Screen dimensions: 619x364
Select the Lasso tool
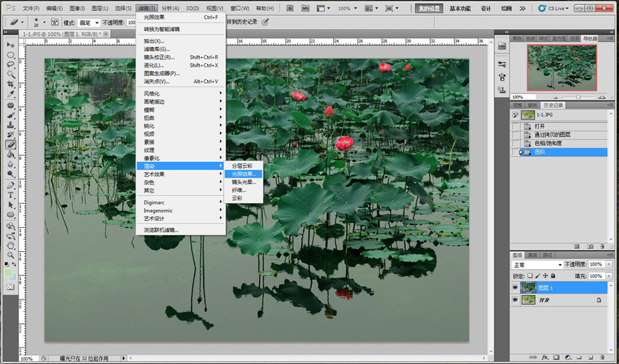[x=10, y=64]
